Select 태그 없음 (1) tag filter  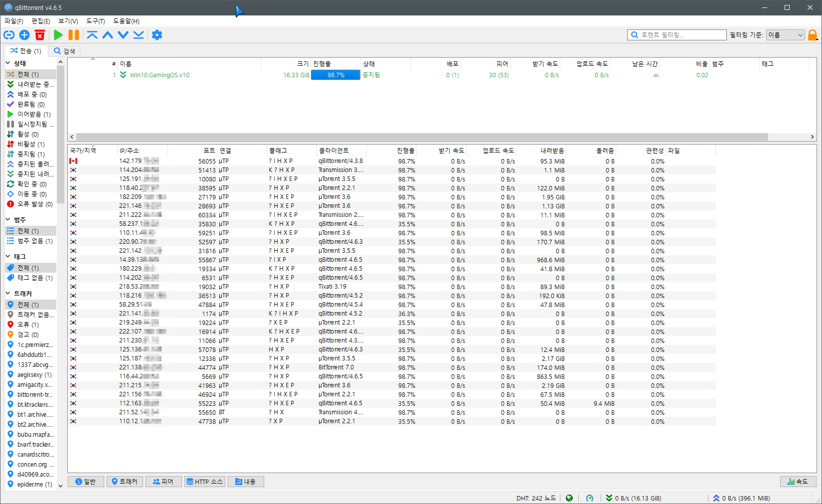pyautogui.click(x=30, y=278)
